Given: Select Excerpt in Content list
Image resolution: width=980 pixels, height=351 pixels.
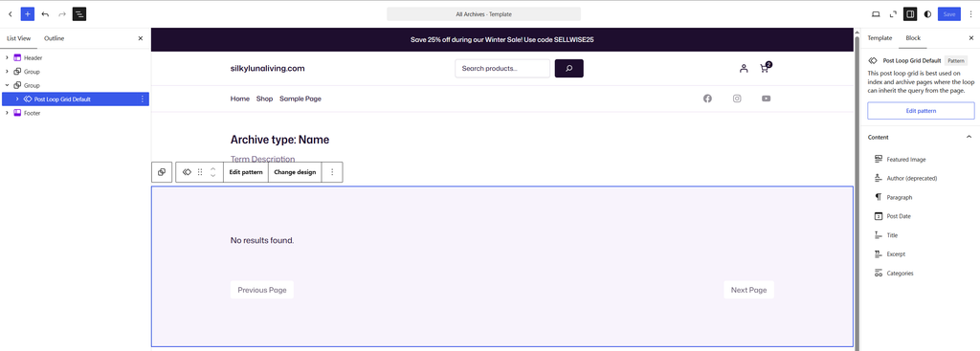Looking at the screenshot, I should [x=921, y=254].
